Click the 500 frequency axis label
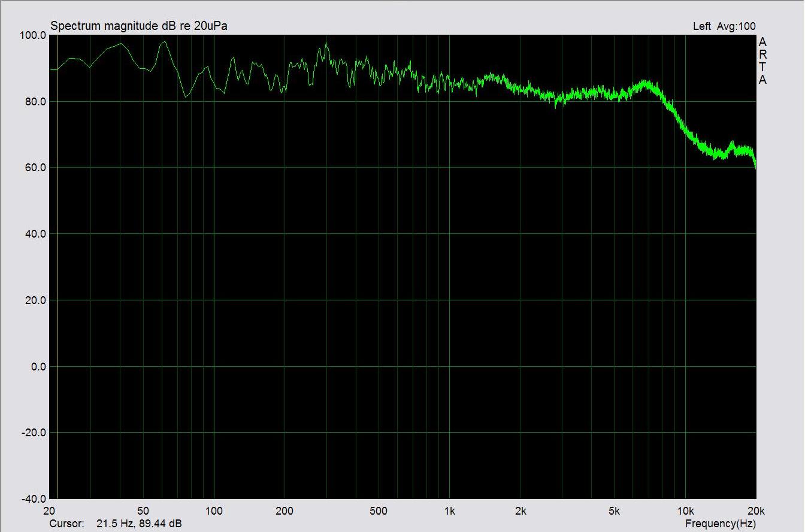 [379, 511]
